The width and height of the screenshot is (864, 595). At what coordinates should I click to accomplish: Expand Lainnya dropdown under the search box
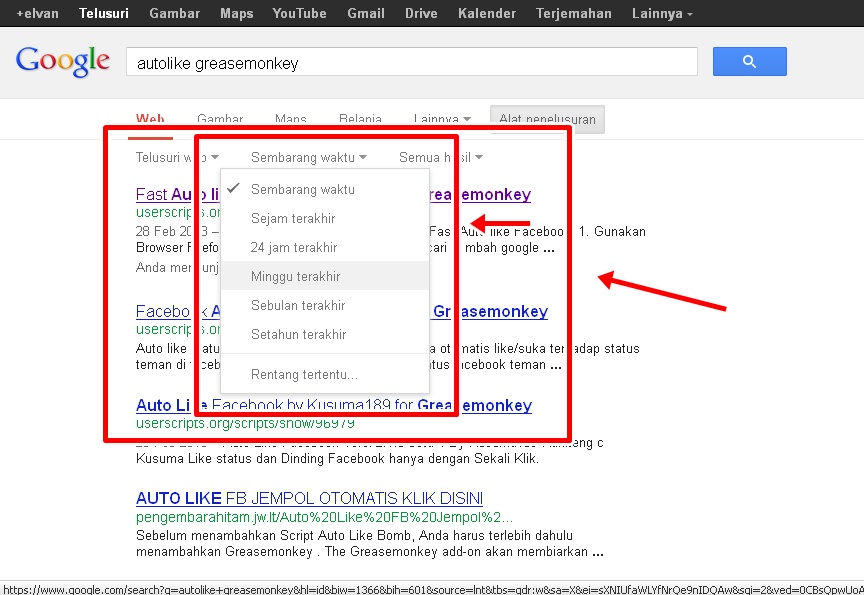click(442, 119)
